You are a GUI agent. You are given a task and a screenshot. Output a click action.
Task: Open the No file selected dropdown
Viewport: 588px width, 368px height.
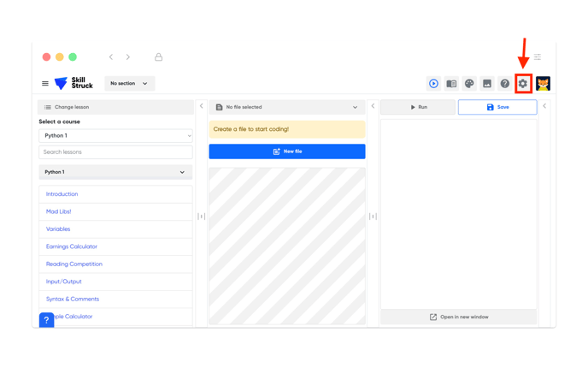[x=287, y=107]
